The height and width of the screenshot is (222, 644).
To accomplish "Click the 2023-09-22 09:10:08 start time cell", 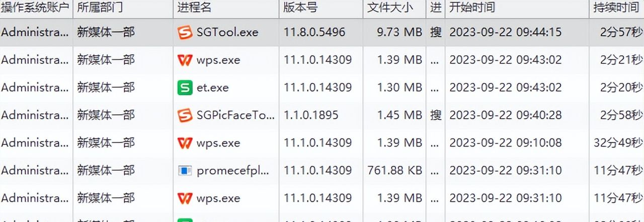I will pos(505,143).
